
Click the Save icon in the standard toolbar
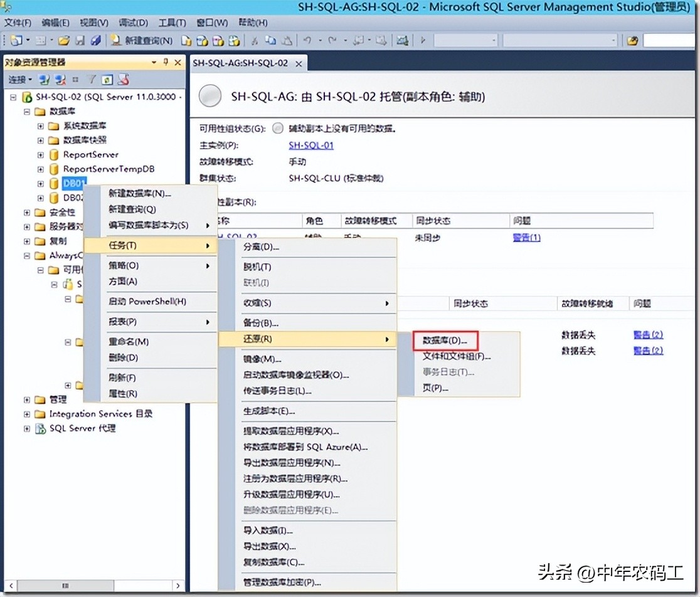coord(80,40)
